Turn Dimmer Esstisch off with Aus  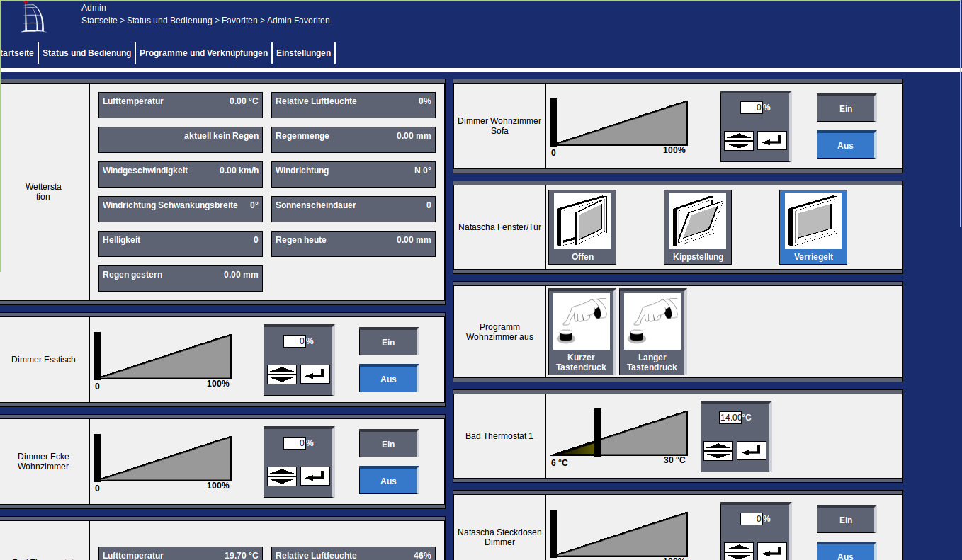[389, 378]
